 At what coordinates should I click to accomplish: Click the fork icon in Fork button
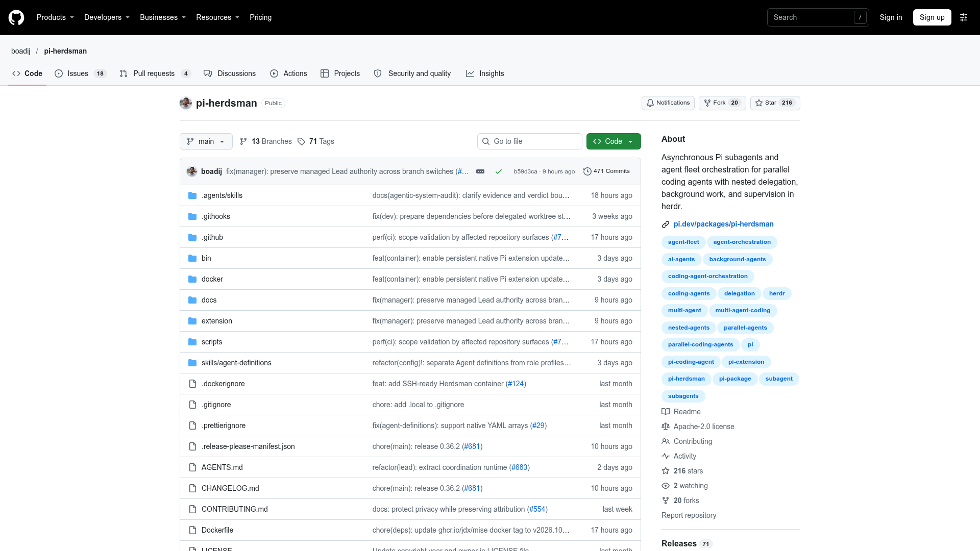pyautogui.click(x=707, y=103)
